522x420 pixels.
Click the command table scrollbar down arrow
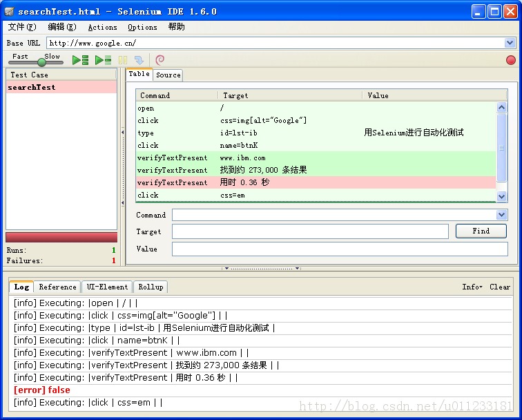(502, 196)
